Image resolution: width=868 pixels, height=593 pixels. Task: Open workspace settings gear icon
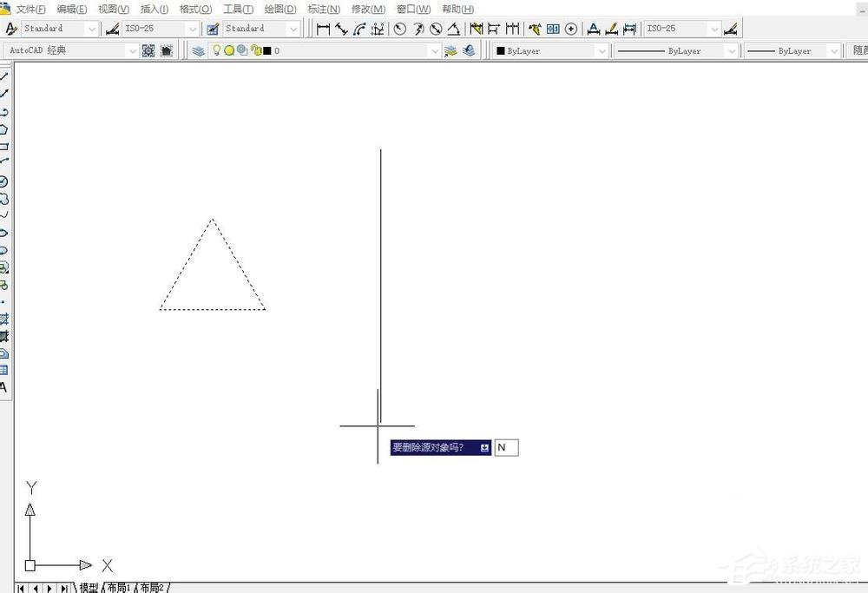pyautogui.click(x=148, y=51)
